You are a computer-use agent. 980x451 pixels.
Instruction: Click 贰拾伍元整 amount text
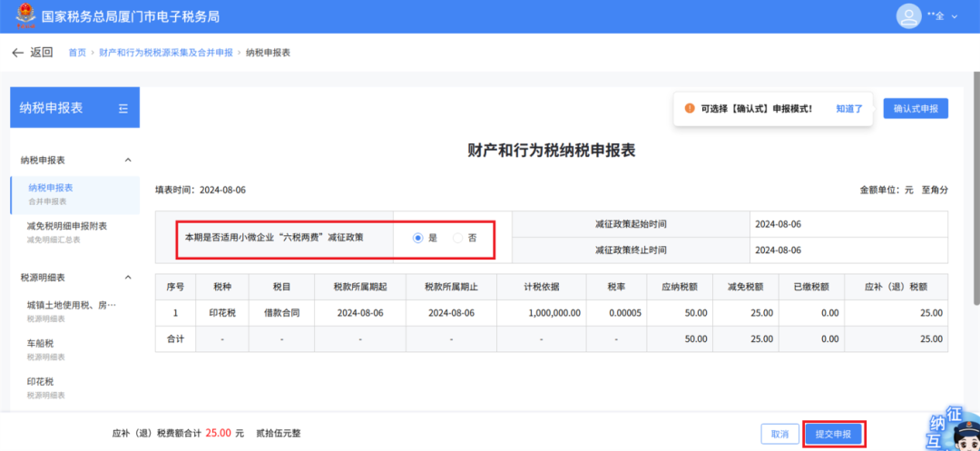point(279,433)
